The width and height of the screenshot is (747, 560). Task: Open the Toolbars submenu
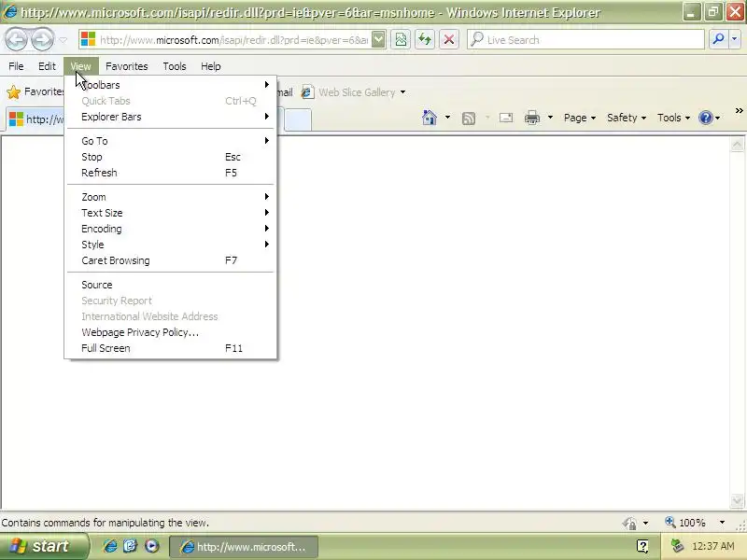click(x=171, y=85)
